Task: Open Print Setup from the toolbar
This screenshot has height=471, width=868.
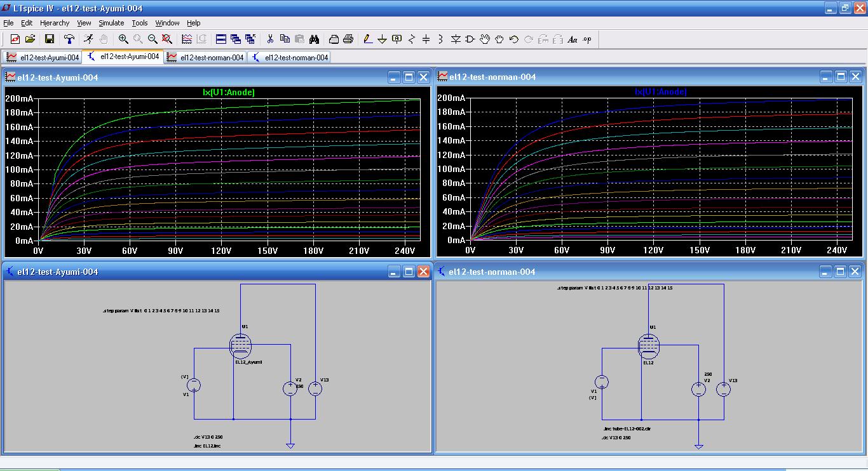Action: click(334, 39)
